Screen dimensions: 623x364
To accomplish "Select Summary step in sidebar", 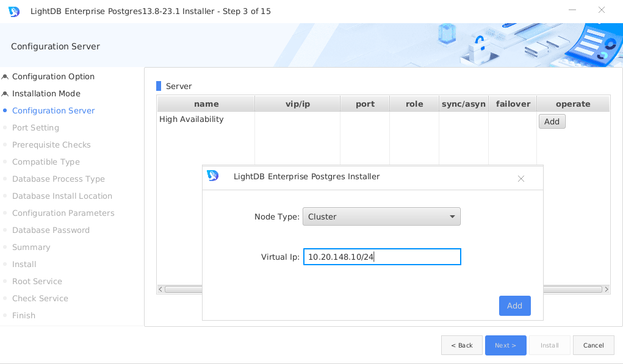I will coord(31,248).
